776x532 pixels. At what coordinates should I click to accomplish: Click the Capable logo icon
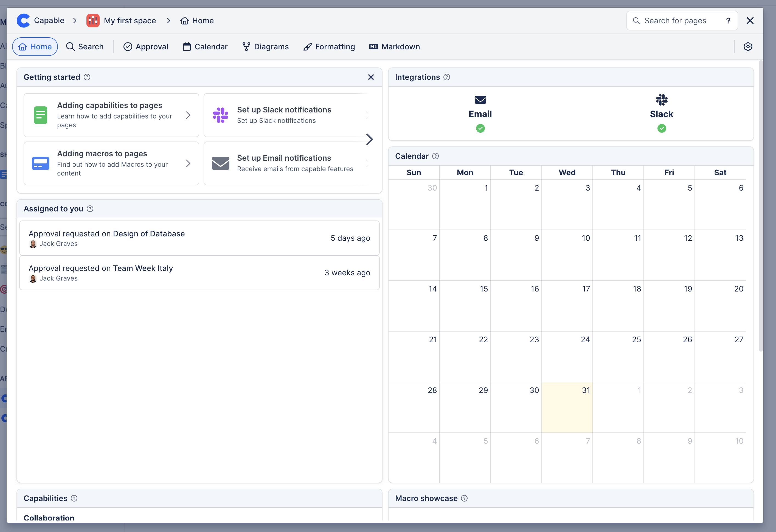23,21
